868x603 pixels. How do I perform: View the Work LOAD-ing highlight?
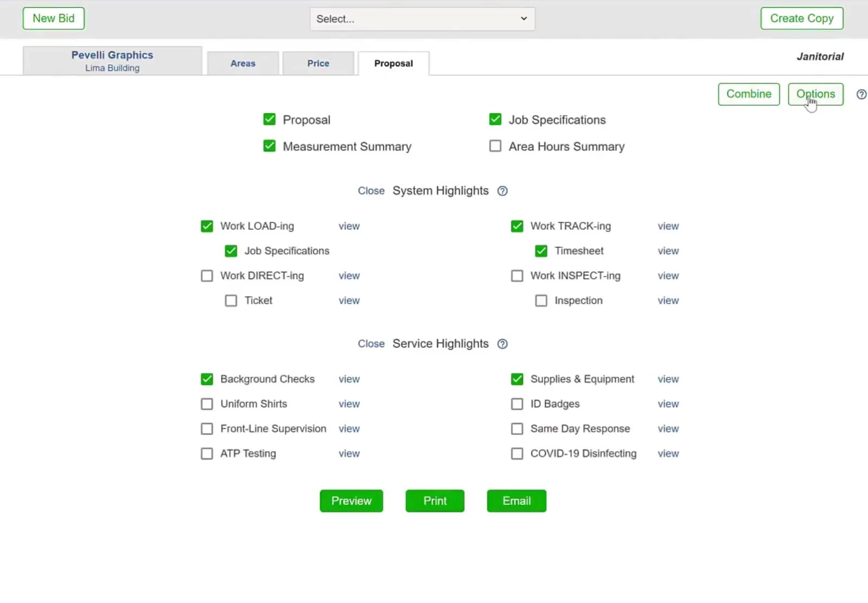coord(349,226)
